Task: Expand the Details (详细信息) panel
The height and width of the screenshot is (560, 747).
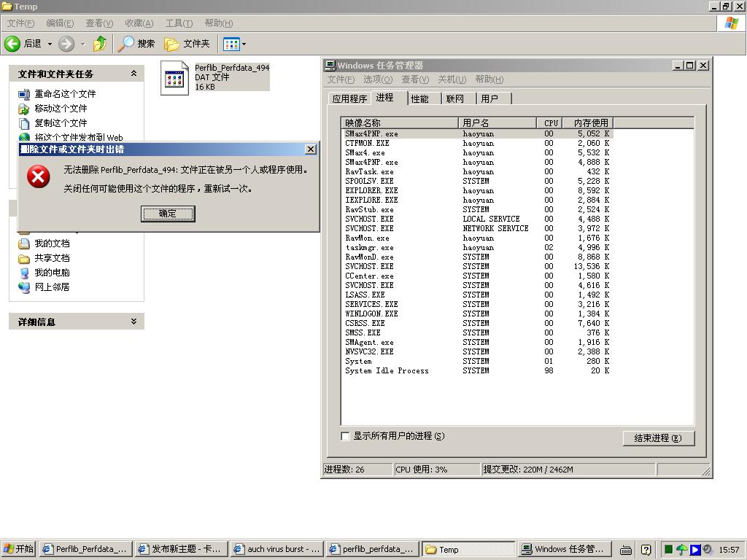Action: (133, 322)
